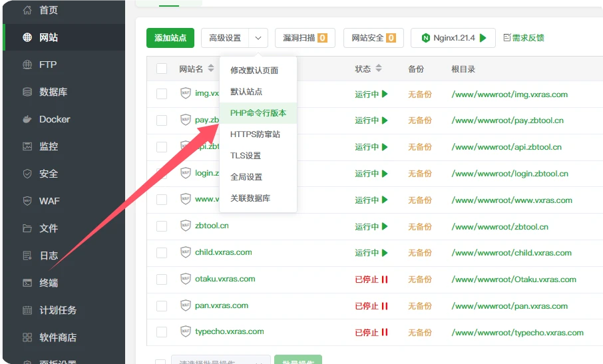This screenshot has width=603, height=364.
Task: Choose 全局设置 from the menu
Action: (258, 177)
